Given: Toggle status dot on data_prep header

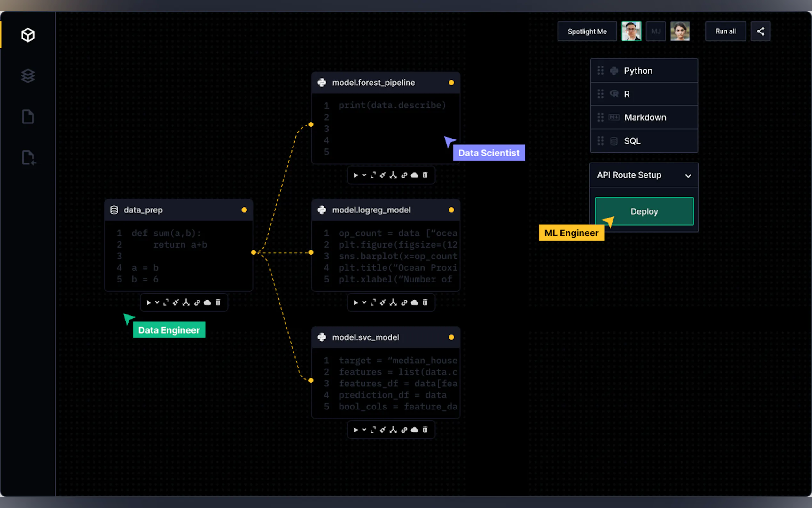Looking at the screenshot, I should pyautogui.click(x=244, y=210).
